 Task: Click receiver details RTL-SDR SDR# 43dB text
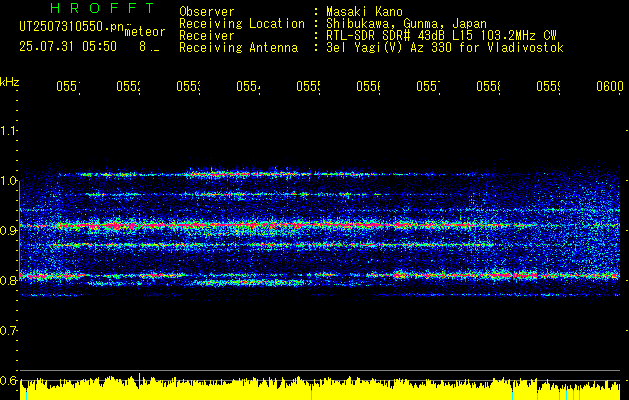441,36
